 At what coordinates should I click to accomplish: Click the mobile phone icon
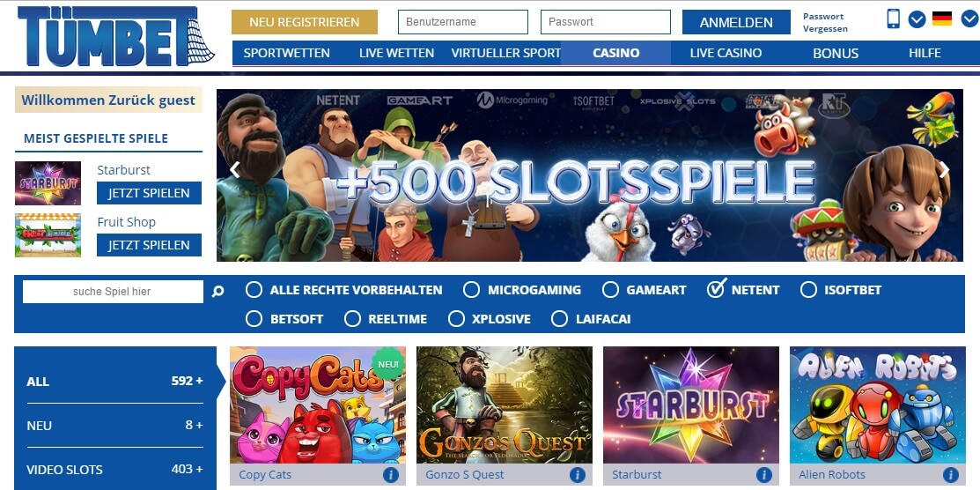pos(893,19)
